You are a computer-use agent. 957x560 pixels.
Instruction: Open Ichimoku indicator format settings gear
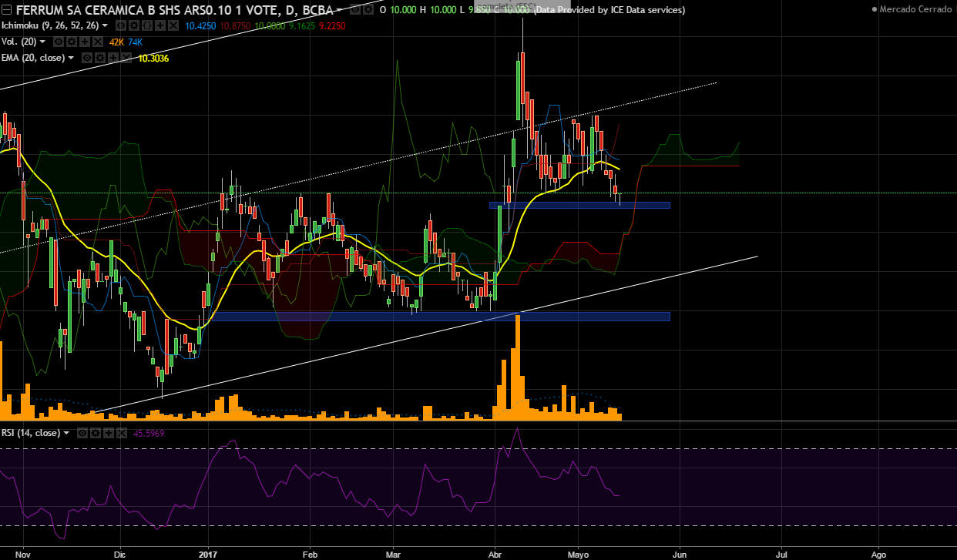(134, 25)
